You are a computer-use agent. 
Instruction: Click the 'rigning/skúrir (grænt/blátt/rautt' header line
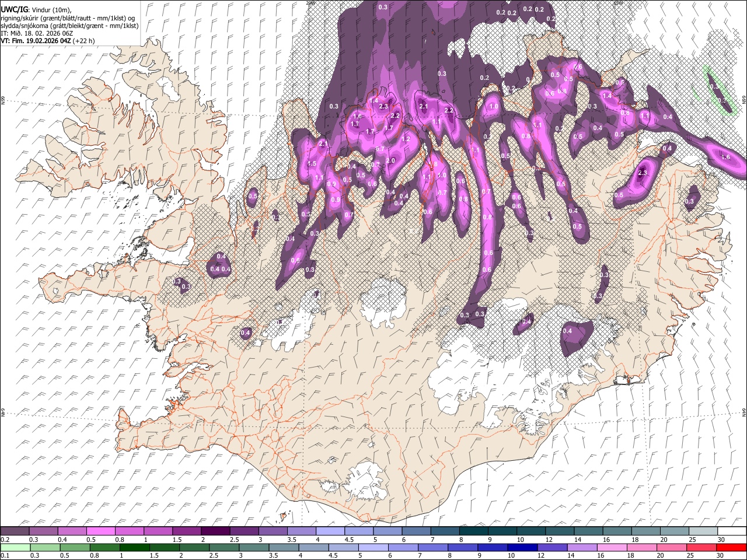click(68, 17)
